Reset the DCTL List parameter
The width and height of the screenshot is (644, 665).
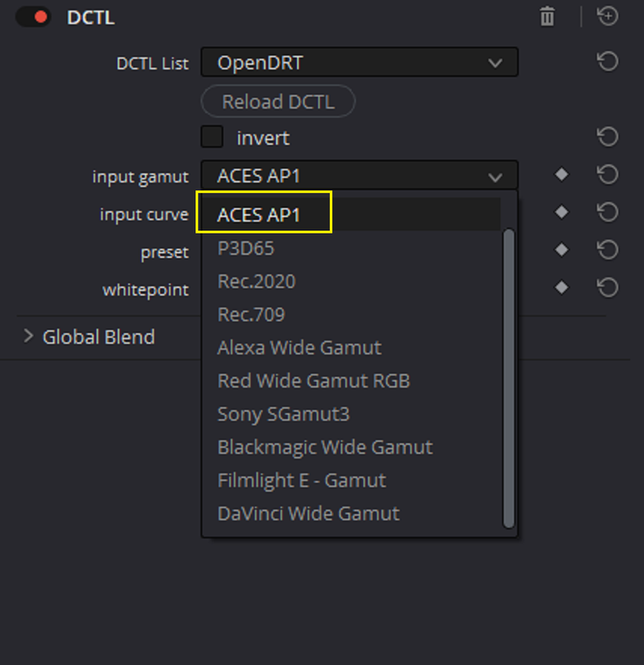[607, 62]
